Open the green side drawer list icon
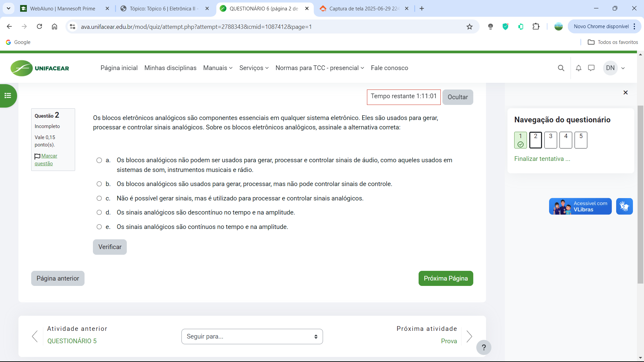644x362 pixels. [x=8, y=96]
